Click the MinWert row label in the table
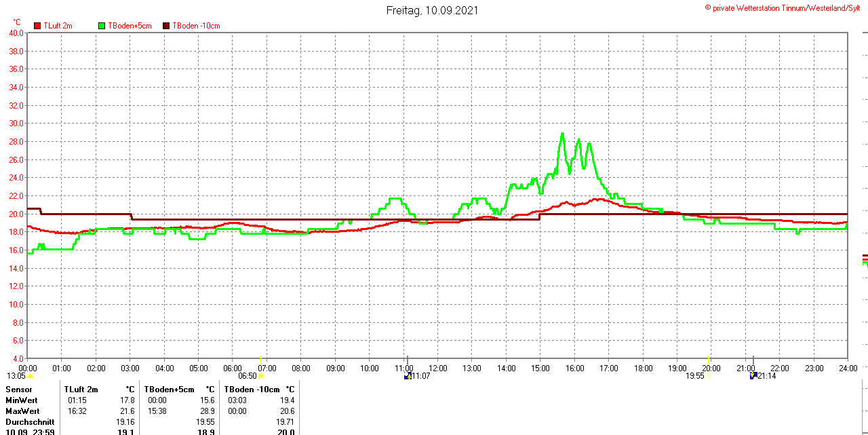The image size is (868, 435). pyautogui.click(x=21, y=400)
